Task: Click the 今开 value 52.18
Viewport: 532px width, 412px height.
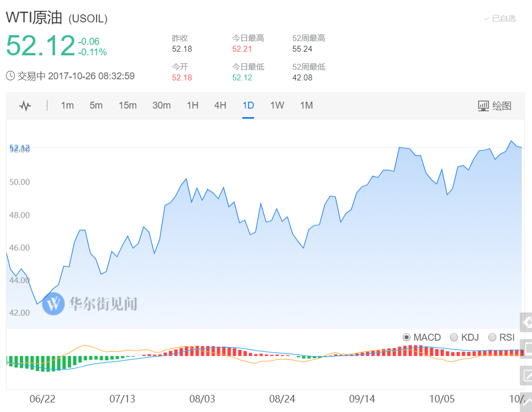Action: coord(182,78)
